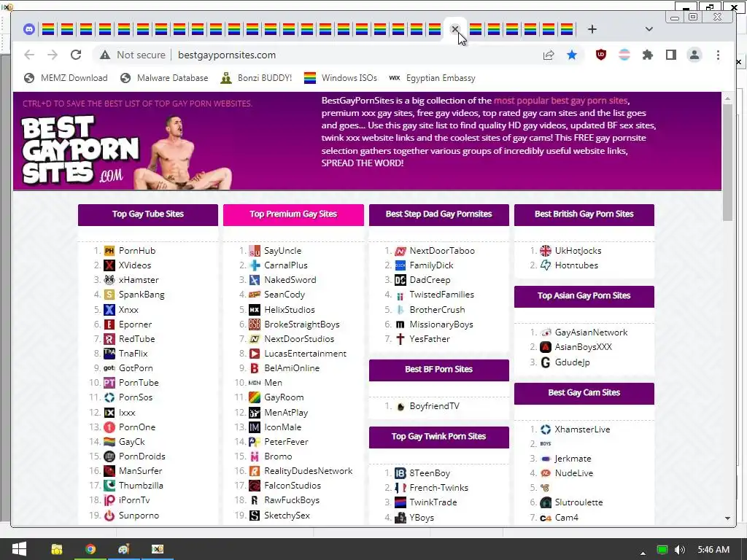This screenshot has width=747, height=560.
Task: Click the page scrollbar thumb
Action: [727, 162]
